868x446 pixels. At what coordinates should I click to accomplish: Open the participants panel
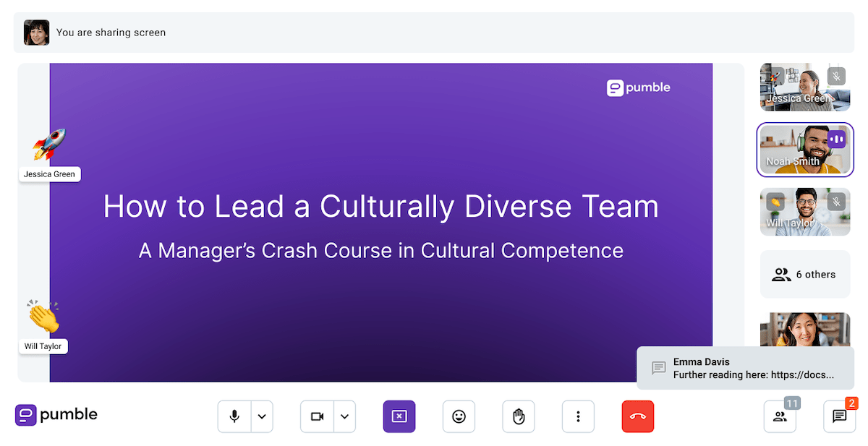point(780,416)
